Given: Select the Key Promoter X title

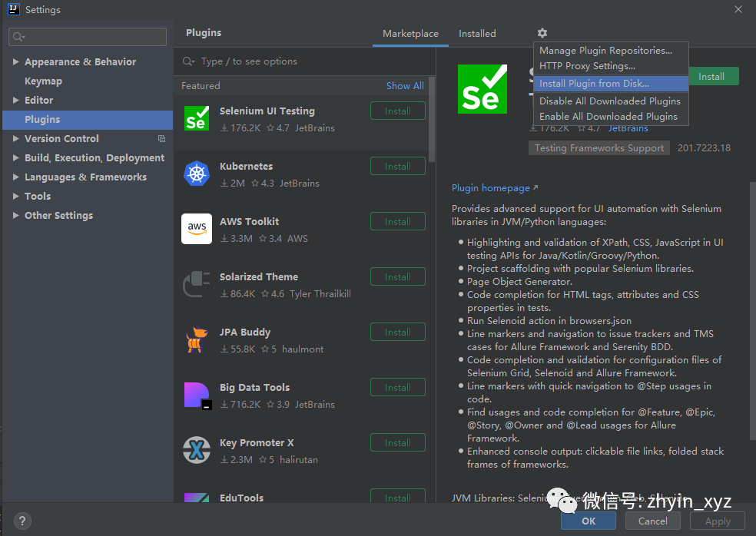Looking at the screenshot, I should click(257, 443).
